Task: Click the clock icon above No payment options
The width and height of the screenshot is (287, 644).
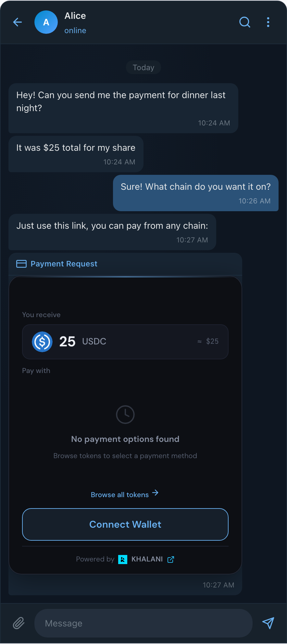Action: point(125,414)
